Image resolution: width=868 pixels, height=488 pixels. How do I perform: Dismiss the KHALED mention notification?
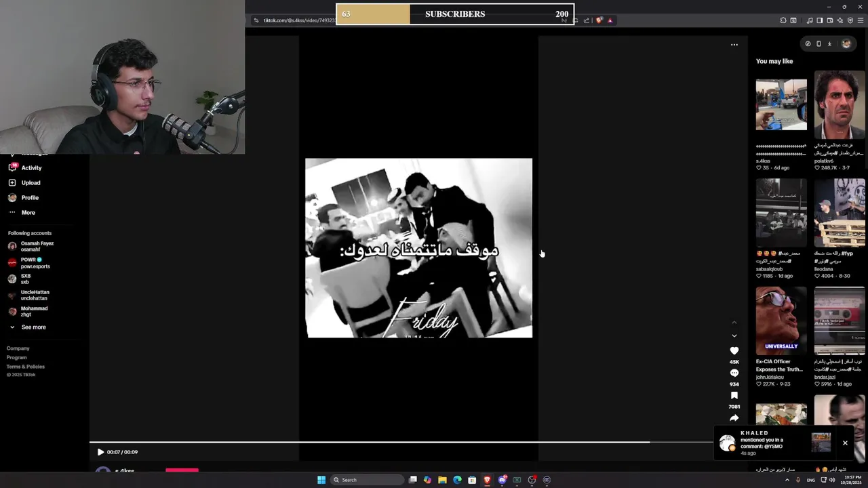click(845, 443)
